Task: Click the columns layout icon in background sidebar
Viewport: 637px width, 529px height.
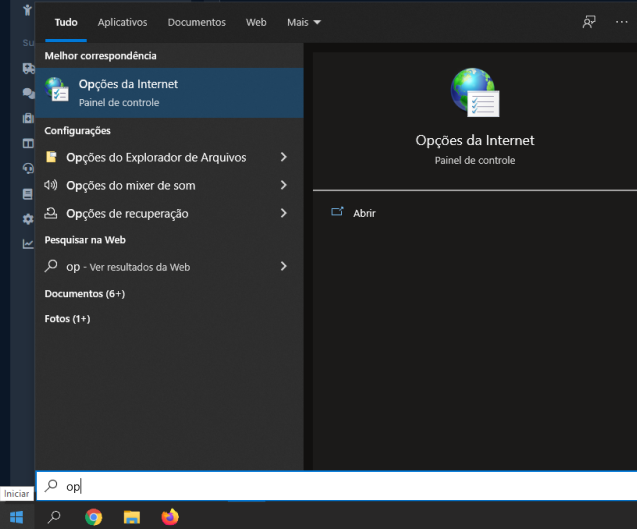Action: (28, 143)
